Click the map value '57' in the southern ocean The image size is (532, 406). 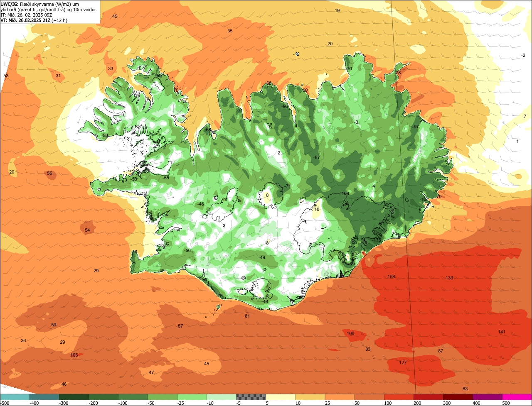pos(180,326)
